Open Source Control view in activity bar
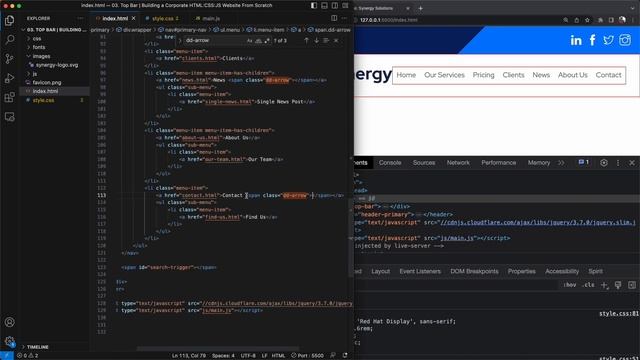Image resolution: width=640 pixels, height=360 pixels. [9, 59]
